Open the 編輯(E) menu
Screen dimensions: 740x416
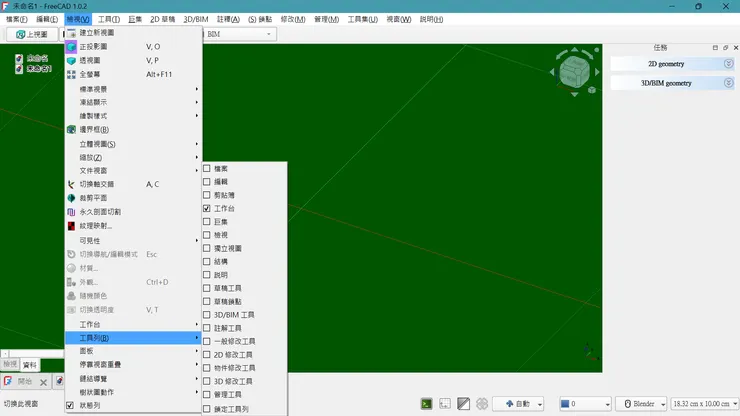click(47, 19)
